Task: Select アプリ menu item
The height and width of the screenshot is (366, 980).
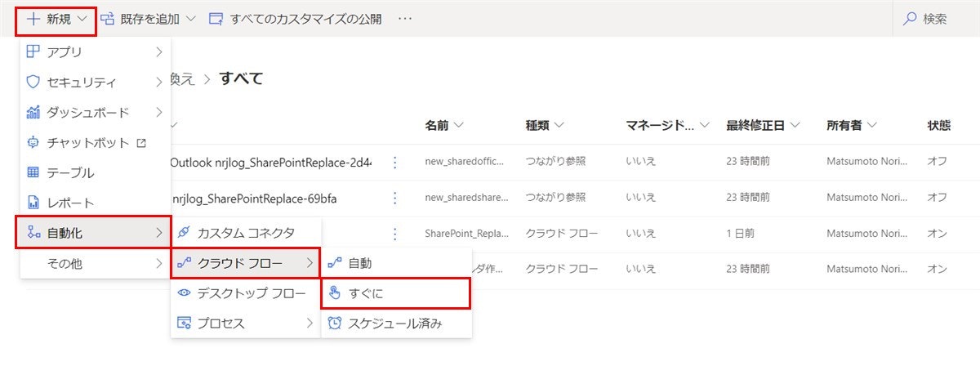Action: coord(96,52)
